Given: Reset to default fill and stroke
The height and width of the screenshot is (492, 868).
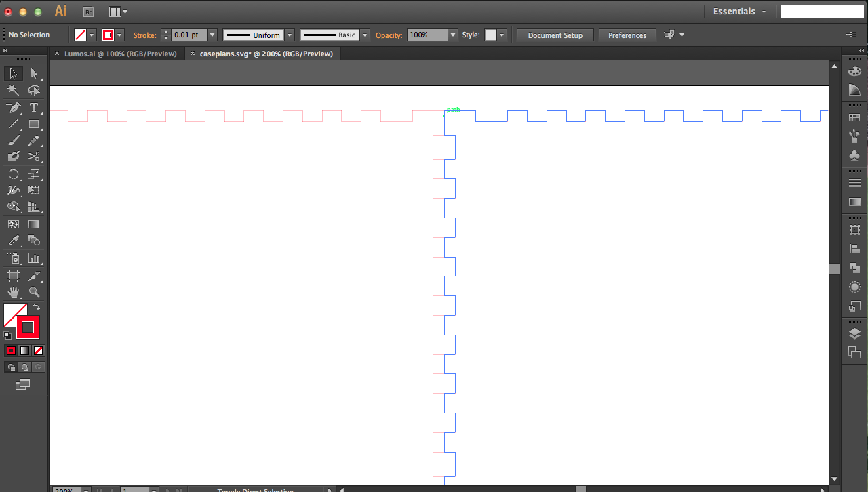Looking at the screenshot, I should (7, 335).
